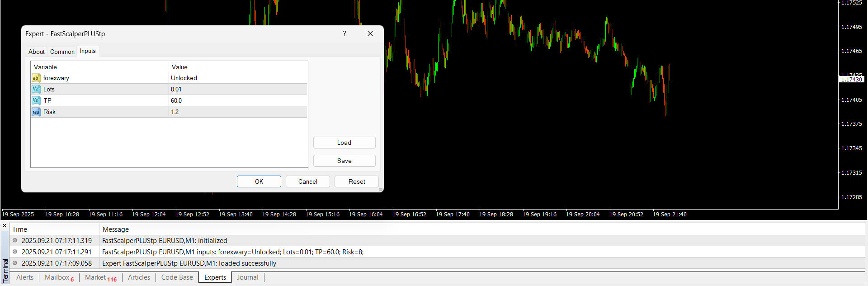Click the loaded successfully log entry icon
Image resolution: width=868 pixels, height=286 pixels.
tap(15, 263)
